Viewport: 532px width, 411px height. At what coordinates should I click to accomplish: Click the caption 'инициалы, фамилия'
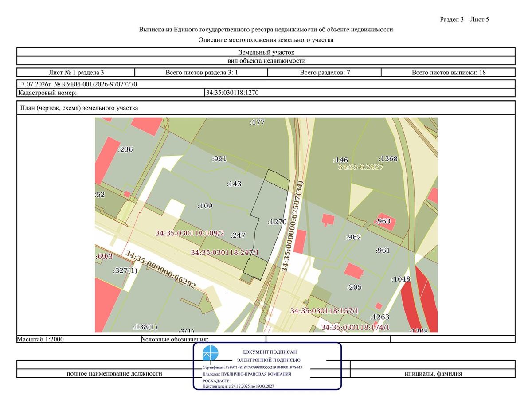coord(433,373)
